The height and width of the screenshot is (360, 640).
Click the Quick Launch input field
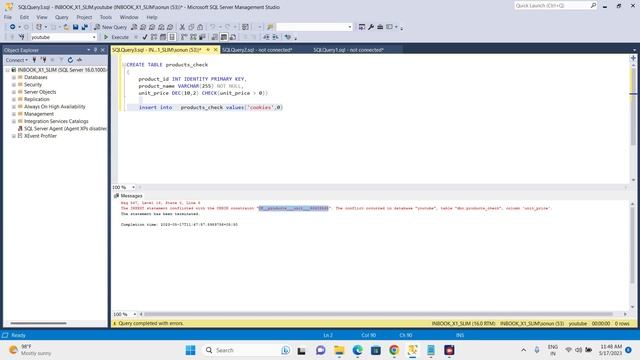552,5
